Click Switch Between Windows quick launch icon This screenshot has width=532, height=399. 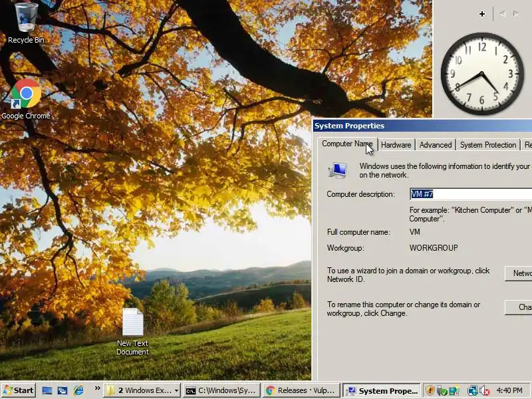(63, 391)
